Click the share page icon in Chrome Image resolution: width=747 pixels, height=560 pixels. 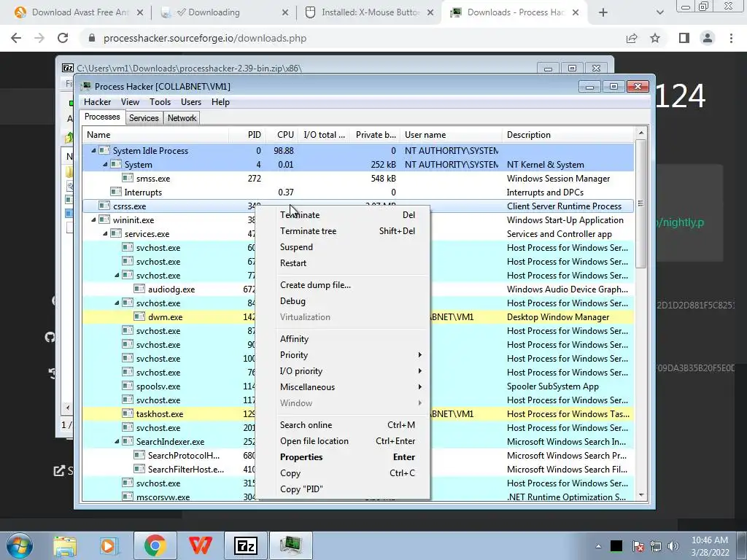632,38
